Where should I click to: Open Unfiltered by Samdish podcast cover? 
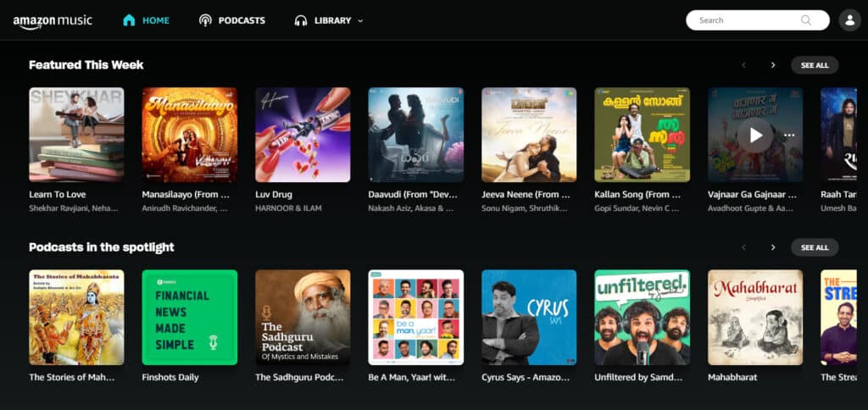coord(643,317)
